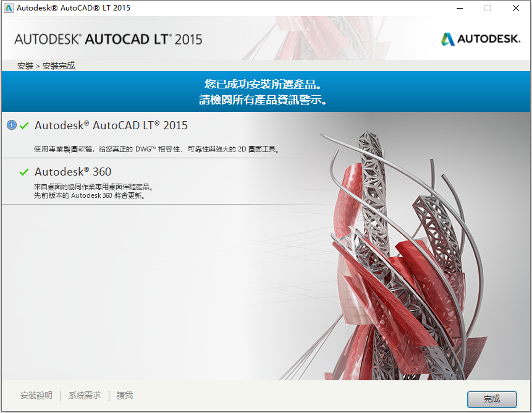Click the Autodesk logo at top right
Viewport: 532px width, 413px height.
pos(481,39)
